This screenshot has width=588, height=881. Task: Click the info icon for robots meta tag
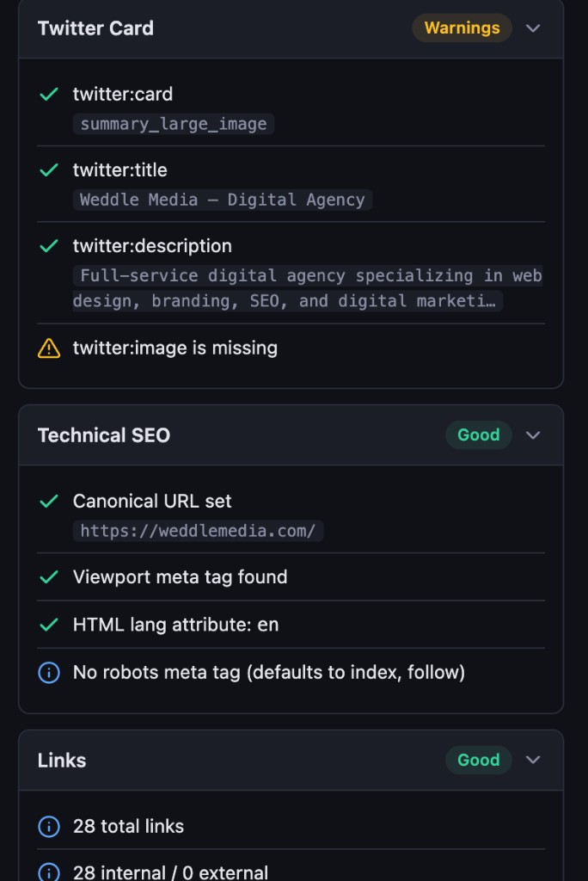pos(49,673)
